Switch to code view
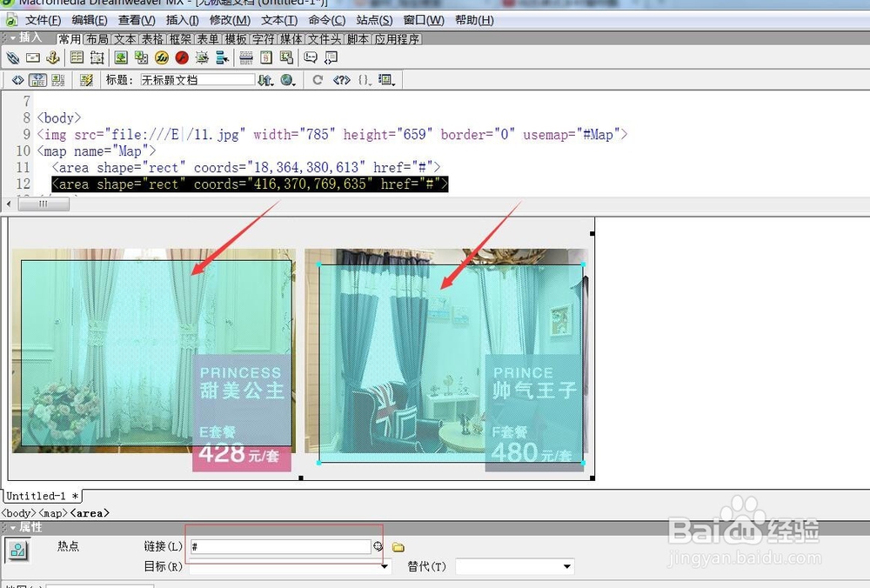This screenshot has height=588, width=870. [x=17, y=80]
